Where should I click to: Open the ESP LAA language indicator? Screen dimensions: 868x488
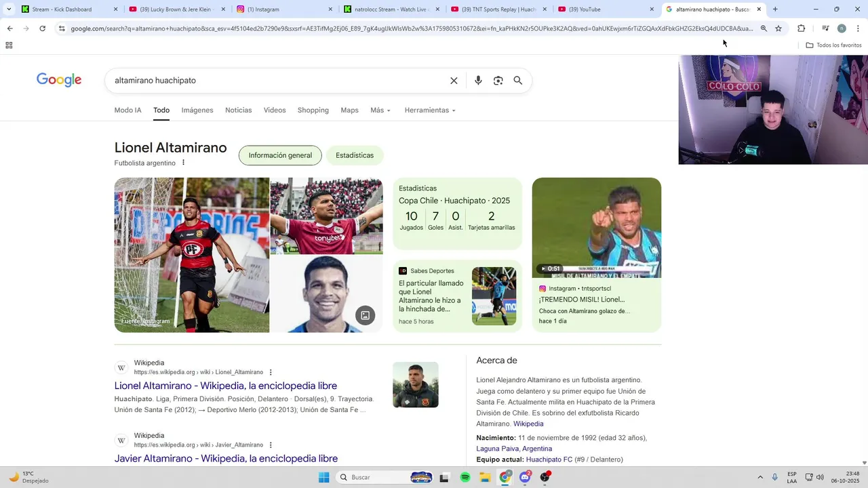pos(792,477)
